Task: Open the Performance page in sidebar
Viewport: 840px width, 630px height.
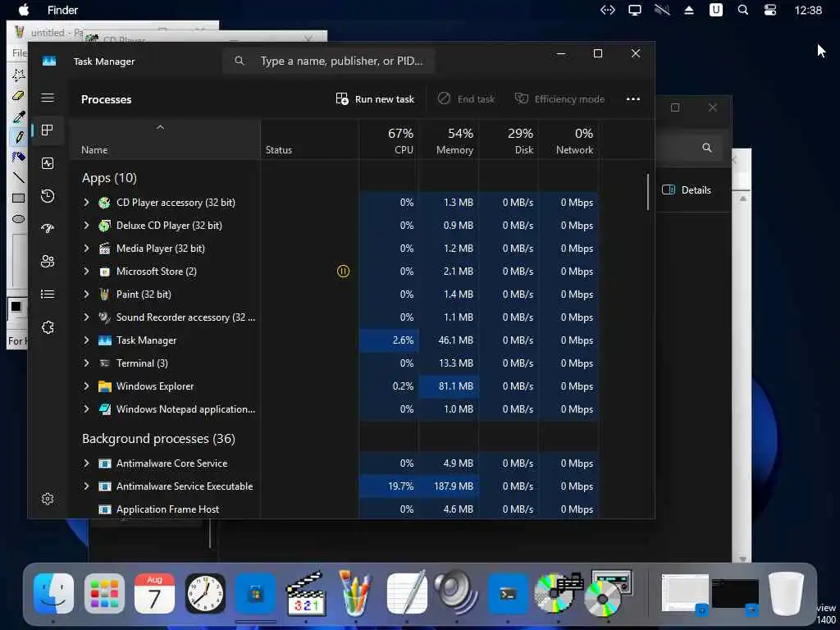Action: [x=48, y=163]
